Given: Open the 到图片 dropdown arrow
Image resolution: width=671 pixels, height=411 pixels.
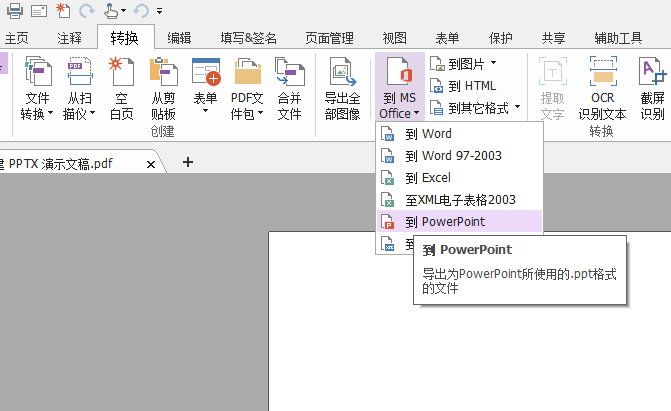Looking at the screenshot, I should (x=493, y=63).
